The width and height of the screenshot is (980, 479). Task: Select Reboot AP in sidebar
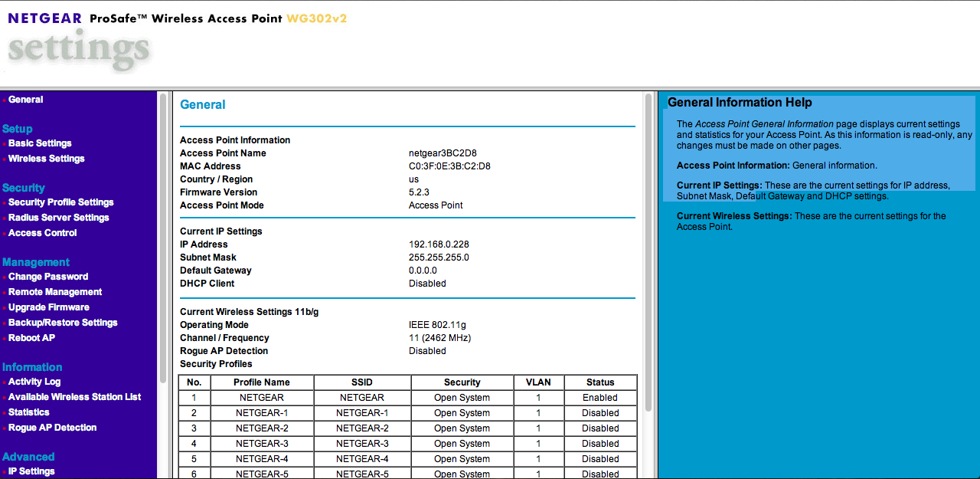(x=31, y=338)
